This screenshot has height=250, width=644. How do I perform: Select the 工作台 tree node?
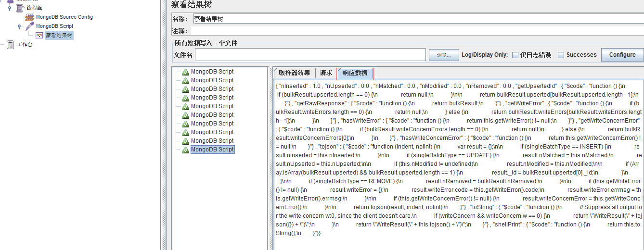(x=25, y=45)
